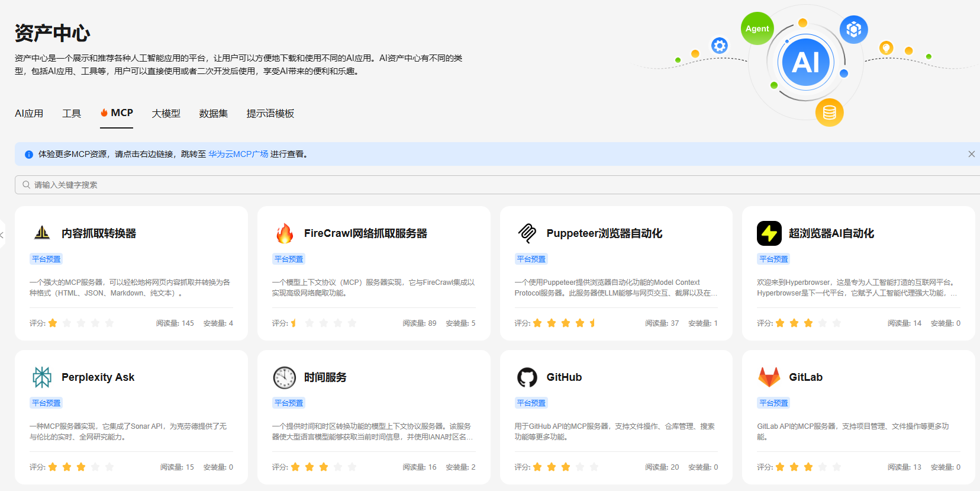Image resolution: width=980 pixels, height=491 pixels.
Task: Click the green Agent bubble in banner
Action: tap(757, 28)
